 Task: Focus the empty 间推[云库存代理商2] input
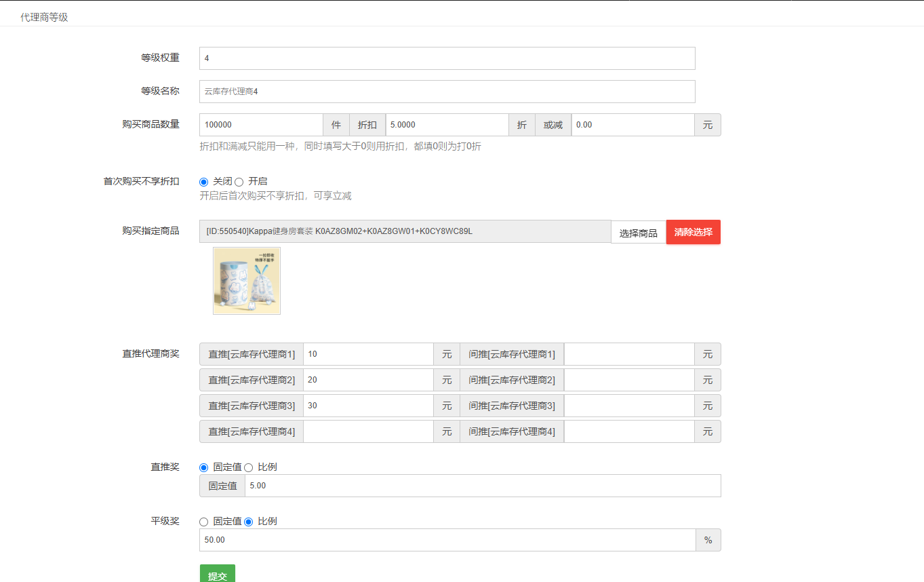(x=628, y=380)
